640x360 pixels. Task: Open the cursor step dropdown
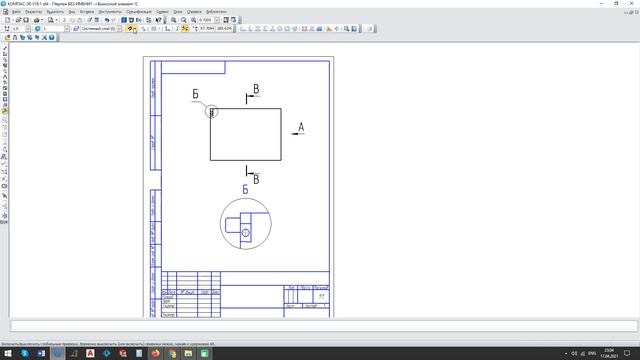(x=28, y=29)
